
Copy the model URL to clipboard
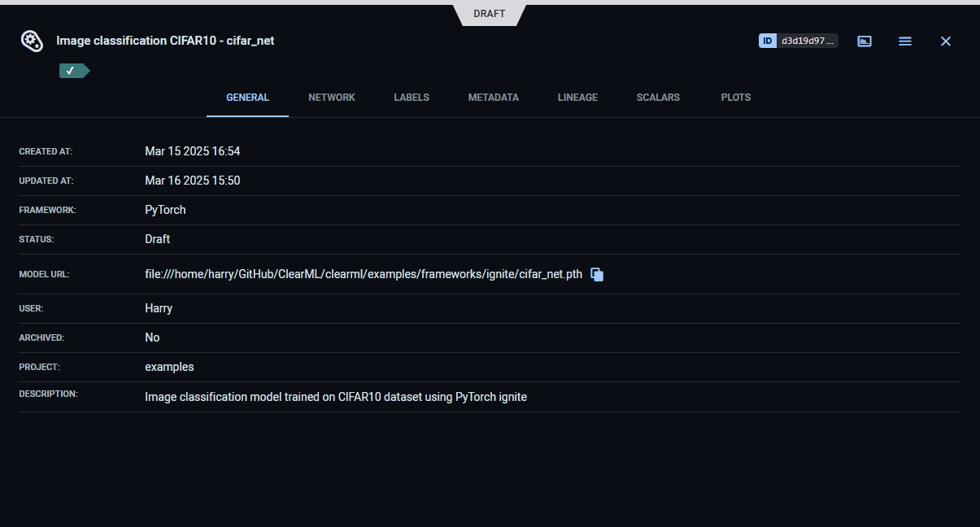(x=597, y=275)
